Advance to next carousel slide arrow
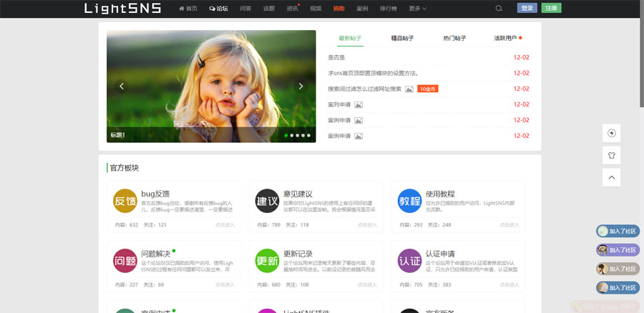The width and height of the screenshot is (644, 313). (301, 86)
